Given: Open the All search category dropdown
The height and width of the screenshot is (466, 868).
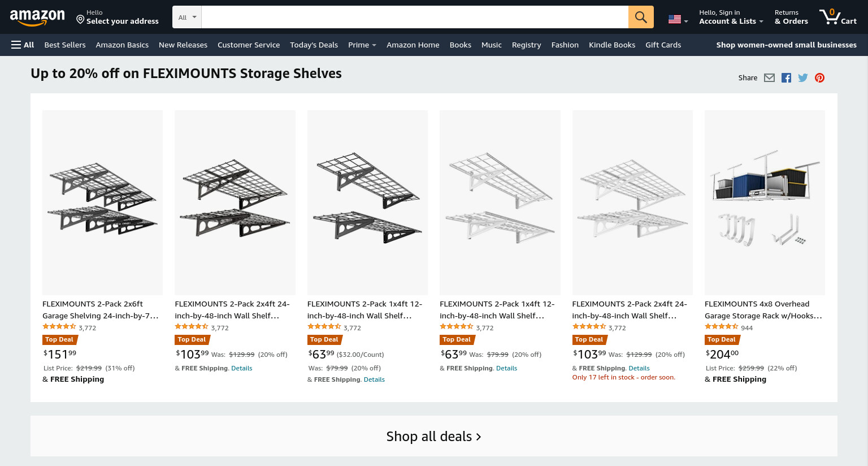Looking at the screenshot, I should coord(187,17).
